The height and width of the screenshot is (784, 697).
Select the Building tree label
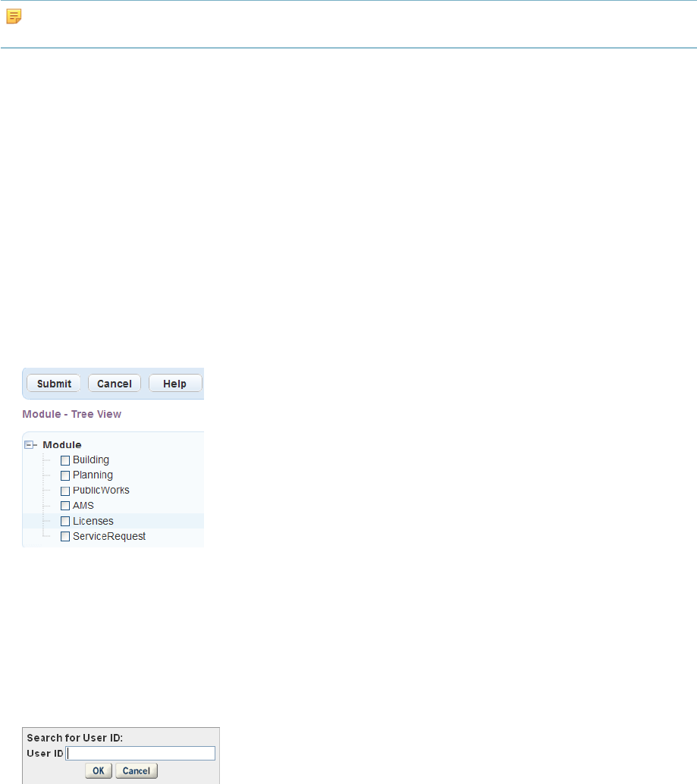[x=91, y=460]
